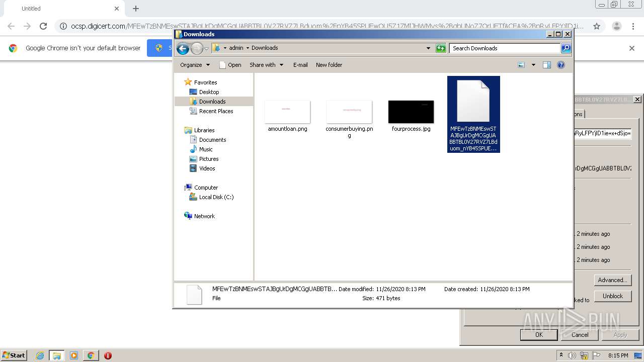Open Windows Explorer taskbar icon
644x362 pixels.
[x=57, y=355]
